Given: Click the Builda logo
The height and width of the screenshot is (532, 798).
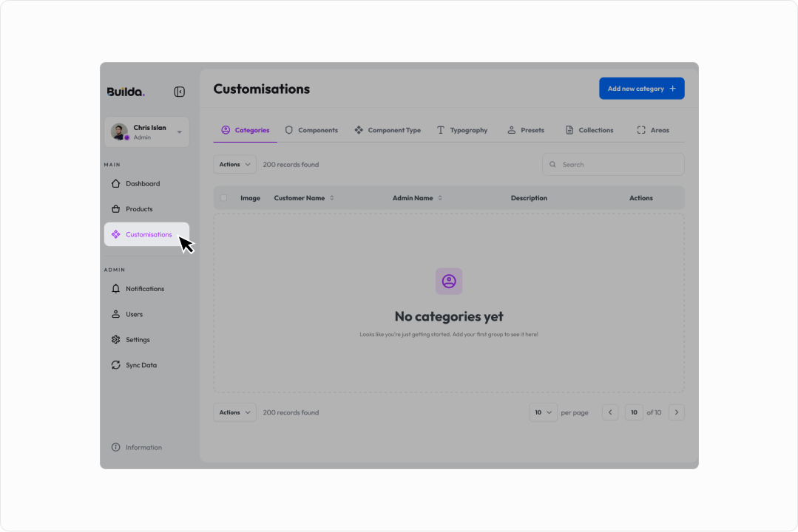Looking at the screenshot, I should click(x=126, y=92).
